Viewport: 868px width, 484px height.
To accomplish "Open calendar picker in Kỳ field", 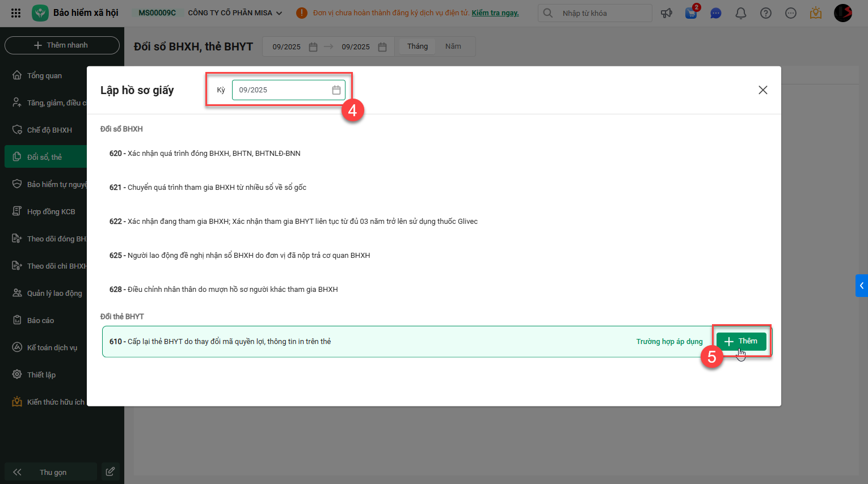I will coord(336,90).
